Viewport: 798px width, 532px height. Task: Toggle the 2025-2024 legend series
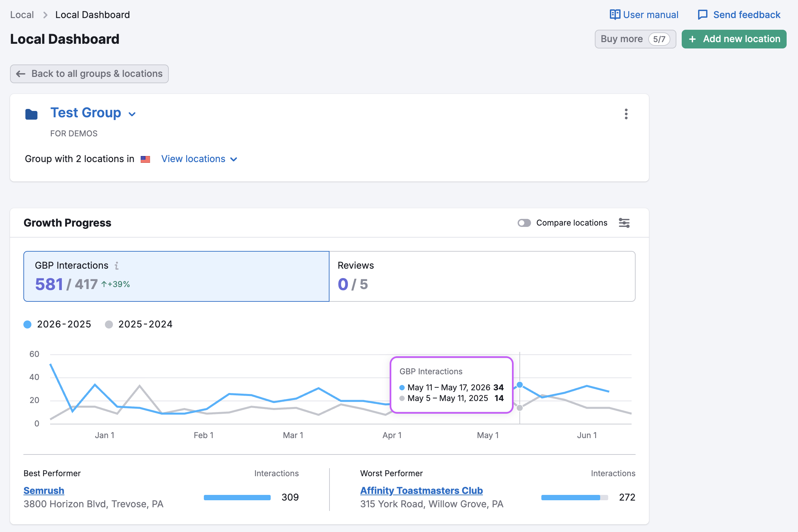(139, 324)
